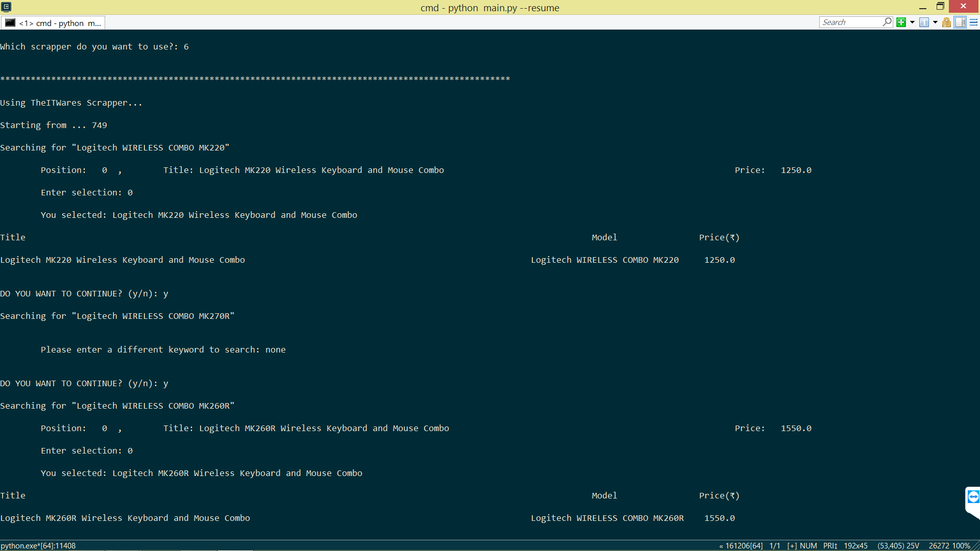Close the ConEmu window

click(x=964, y=6)
